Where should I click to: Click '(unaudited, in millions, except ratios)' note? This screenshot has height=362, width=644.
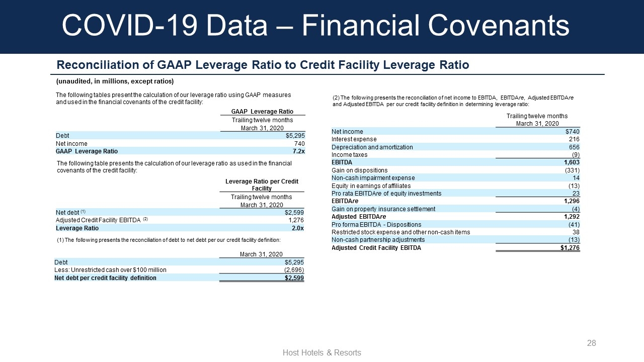(x=115, y=81)
